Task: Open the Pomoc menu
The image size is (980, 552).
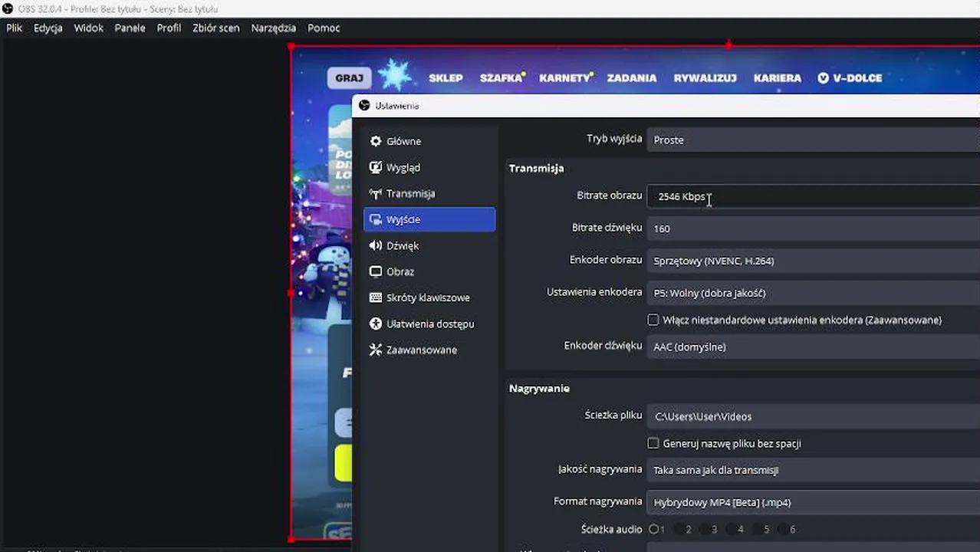Action: pos(324,28)
